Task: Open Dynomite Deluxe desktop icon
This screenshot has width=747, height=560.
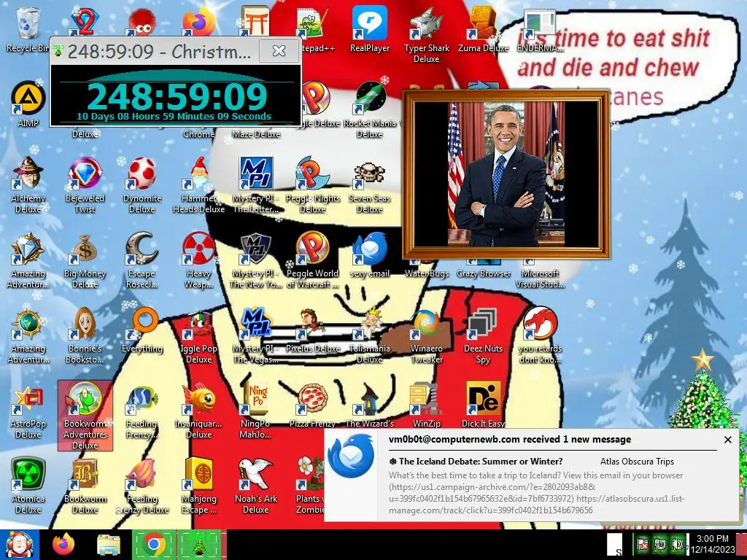Action: tap(142, 184)
